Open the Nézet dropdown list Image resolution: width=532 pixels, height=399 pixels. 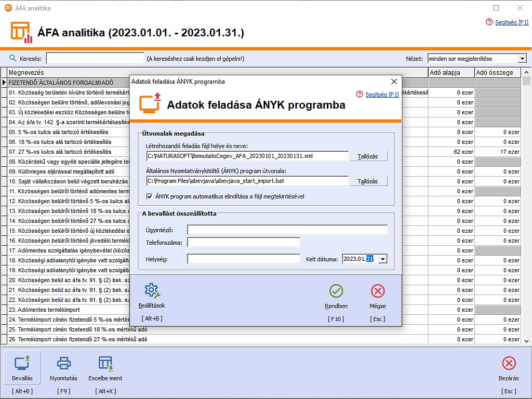coord(522,59)
